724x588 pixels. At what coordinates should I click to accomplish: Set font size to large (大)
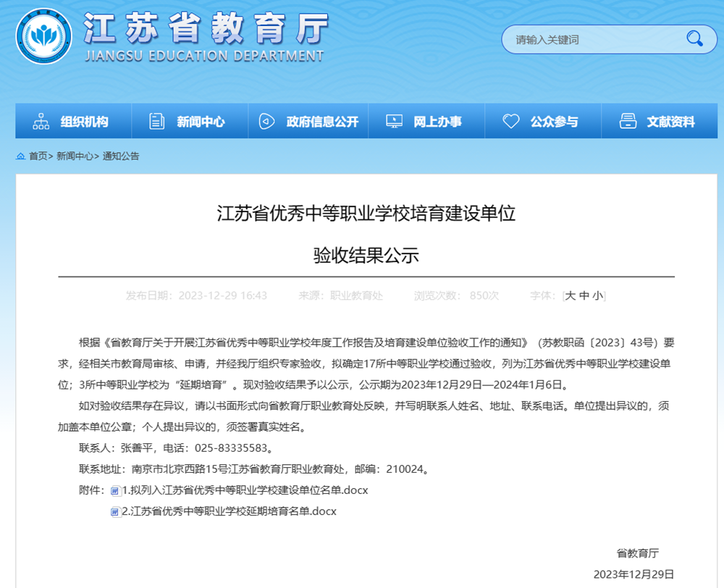[x=570, y=295]
